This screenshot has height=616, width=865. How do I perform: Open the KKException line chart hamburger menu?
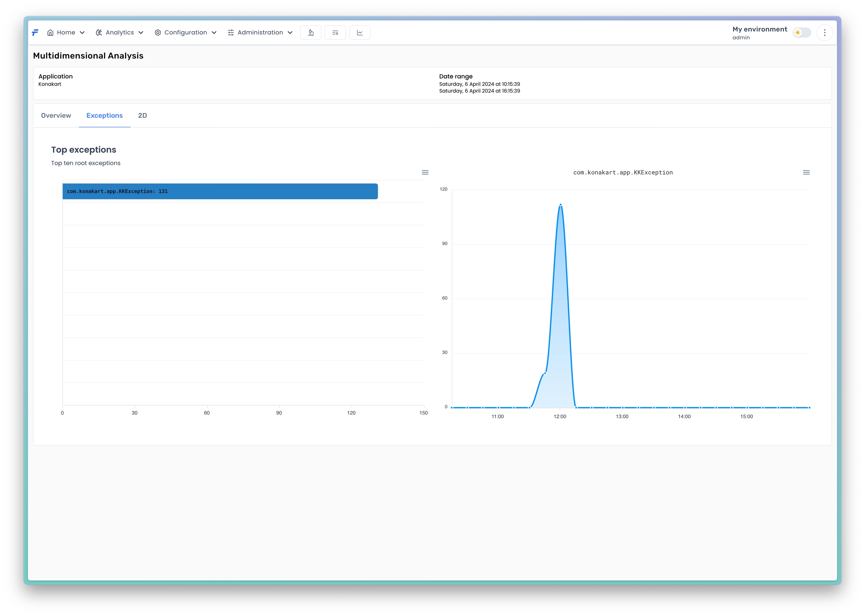806,173
